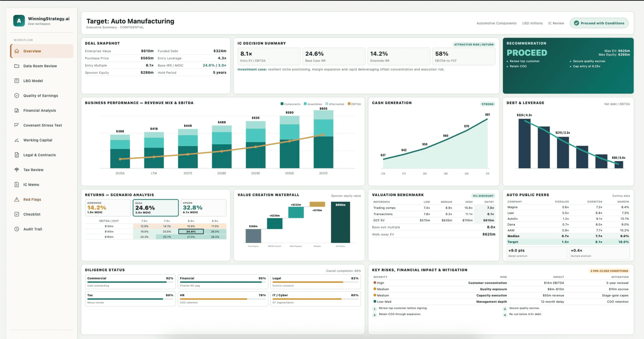
Task: Click the IC Memo page icon
Action: click(x=17, y=184)
